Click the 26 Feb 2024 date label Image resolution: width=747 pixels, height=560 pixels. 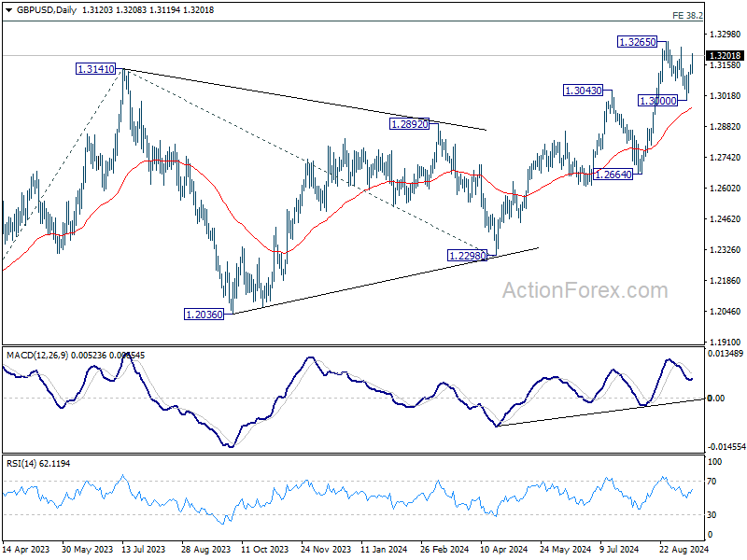444,549
